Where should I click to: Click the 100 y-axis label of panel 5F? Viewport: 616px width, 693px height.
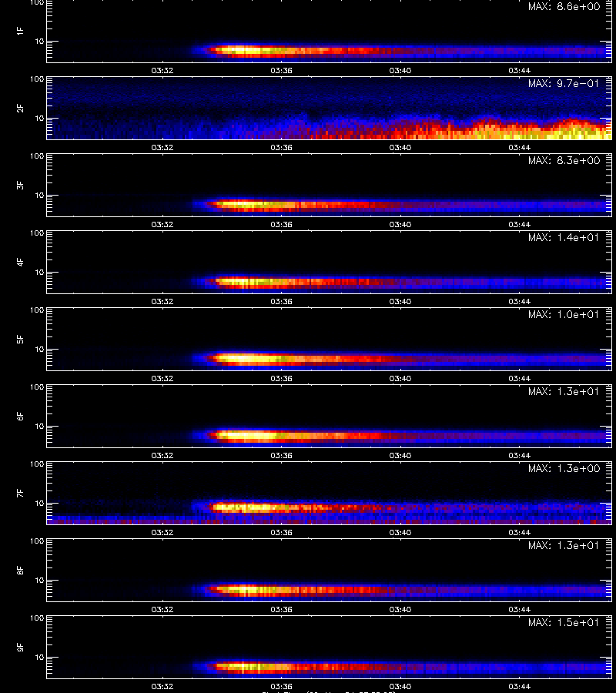(x=37, y=310)
